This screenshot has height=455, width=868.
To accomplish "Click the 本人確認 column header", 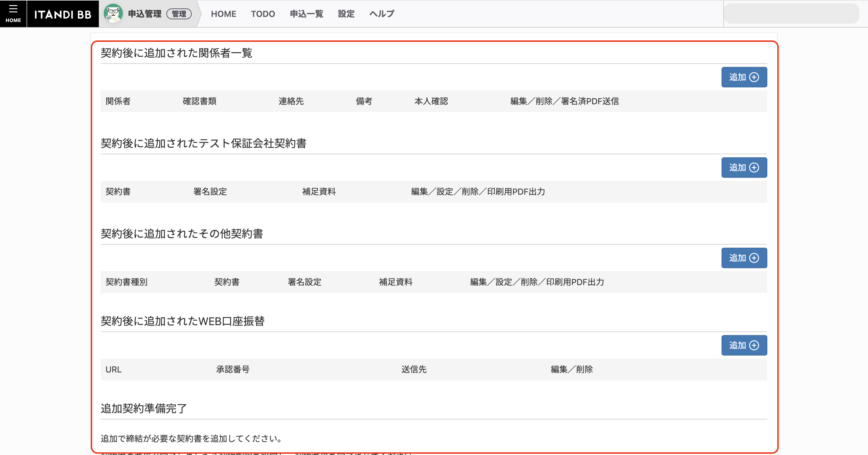I will 431,101.
